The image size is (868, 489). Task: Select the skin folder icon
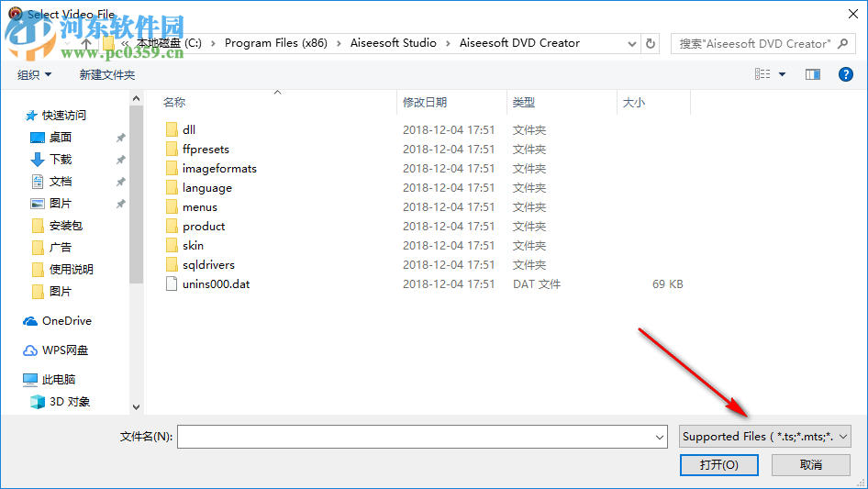[172, 245]
